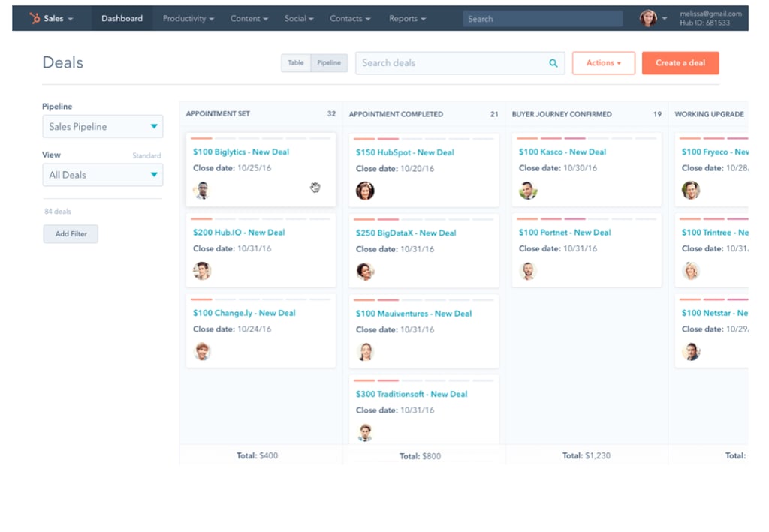The width and height of the screenshot is (769, 532).
Task: Open the All Deals view dropdown
Action: [x=102, y=175]
